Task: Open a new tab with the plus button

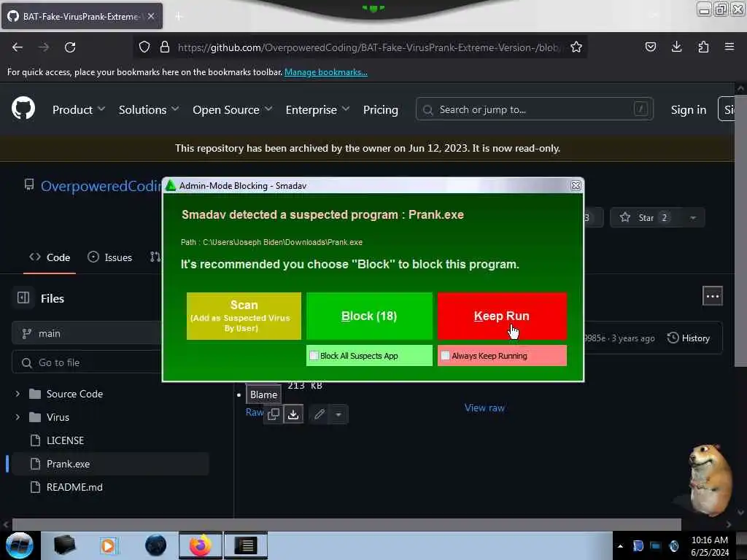Action: [179, 17]
